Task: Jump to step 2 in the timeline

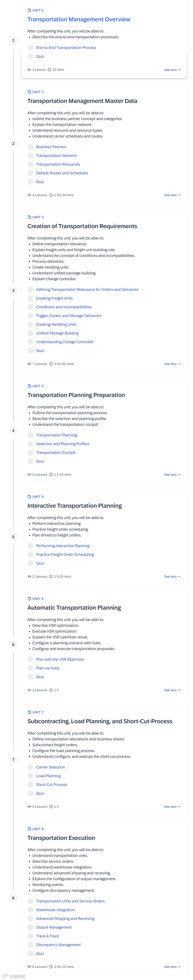Action: click(x=13, y=144)
